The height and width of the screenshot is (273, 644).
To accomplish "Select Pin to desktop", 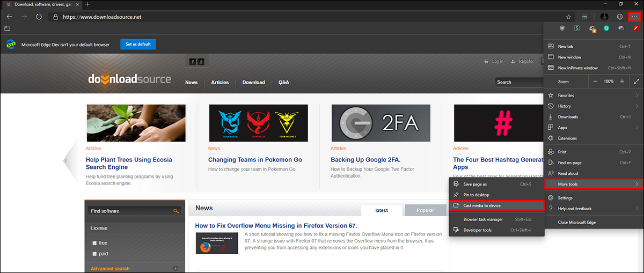I will pyautogui.click(x=496, y=195).
